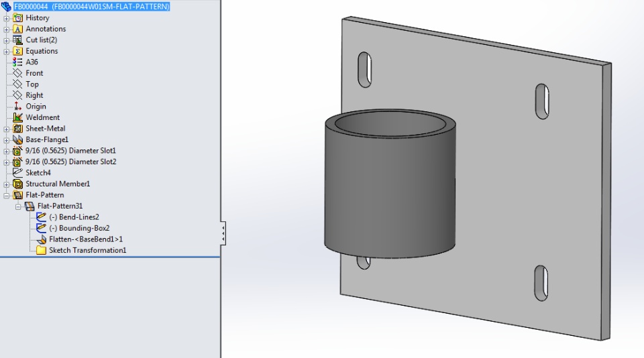Click the Right plane icon
Image resolution: width=644 pixels, height=358 pixels.
tap(17, 95)
